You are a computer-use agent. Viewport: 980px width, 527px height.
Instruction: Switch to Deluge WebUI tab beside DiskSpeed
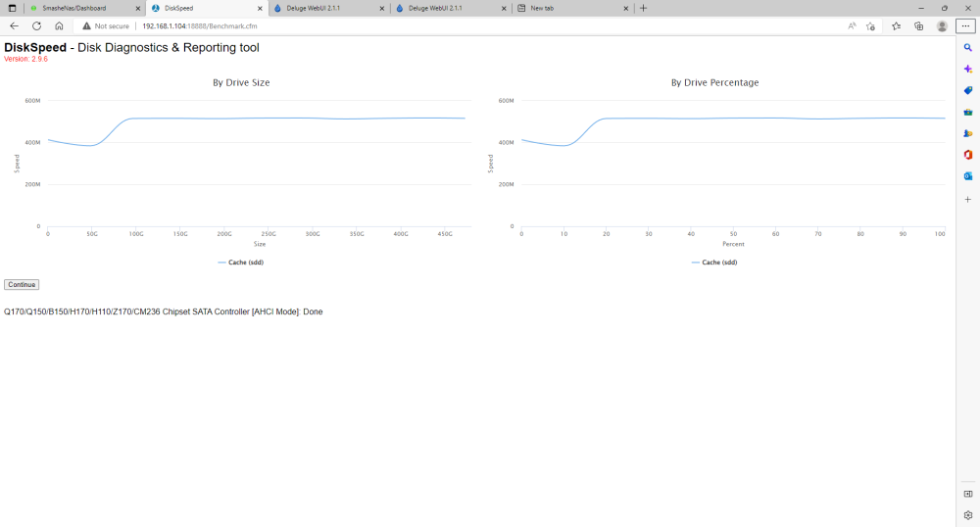[328, 8]
